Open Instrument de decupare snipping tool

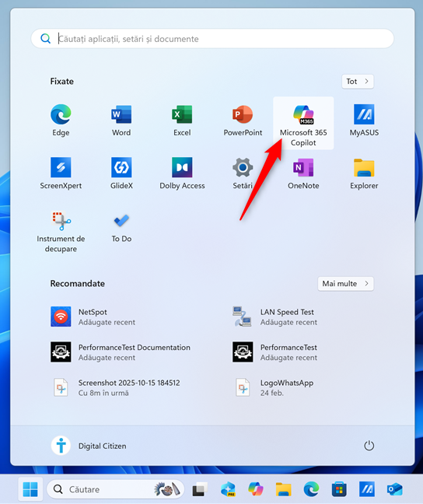[61, 232]
